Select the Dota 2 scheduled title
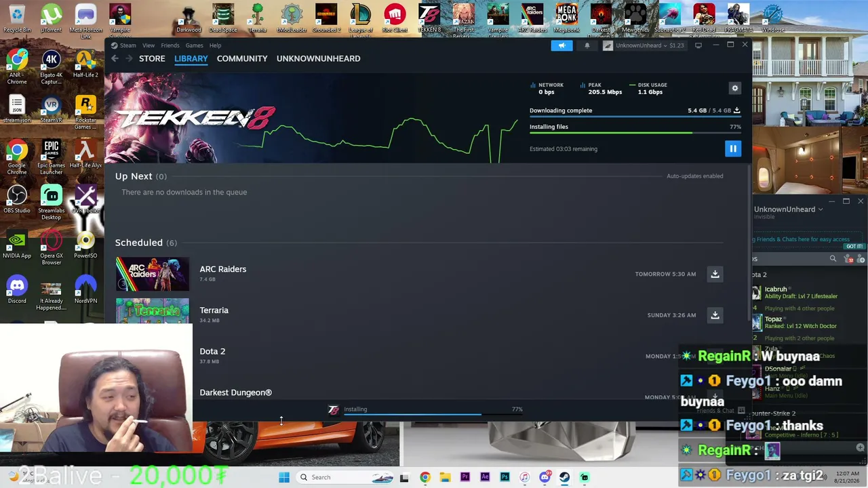Viewport: 868px width, 488px height. 212,351
